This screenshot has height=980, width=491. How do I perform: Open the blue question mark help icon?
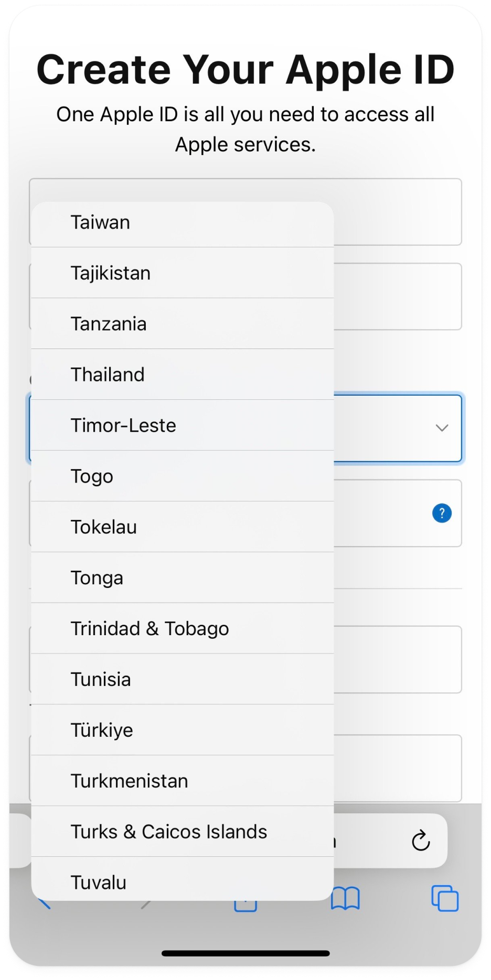pyautogui.click(x=442, y=513)
